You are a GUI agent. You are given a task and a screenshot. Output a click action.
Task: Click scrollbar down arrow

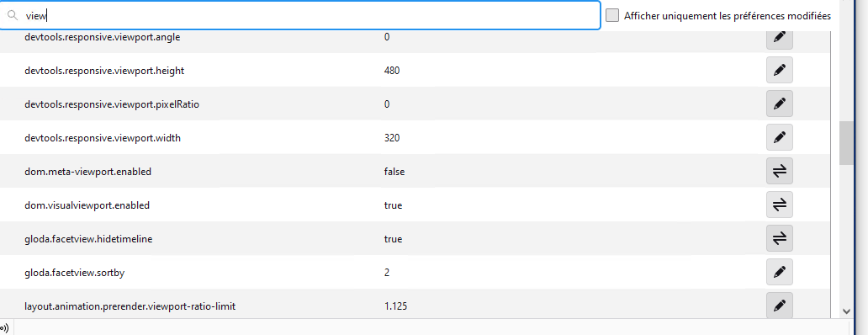click(x=846, y=311)
